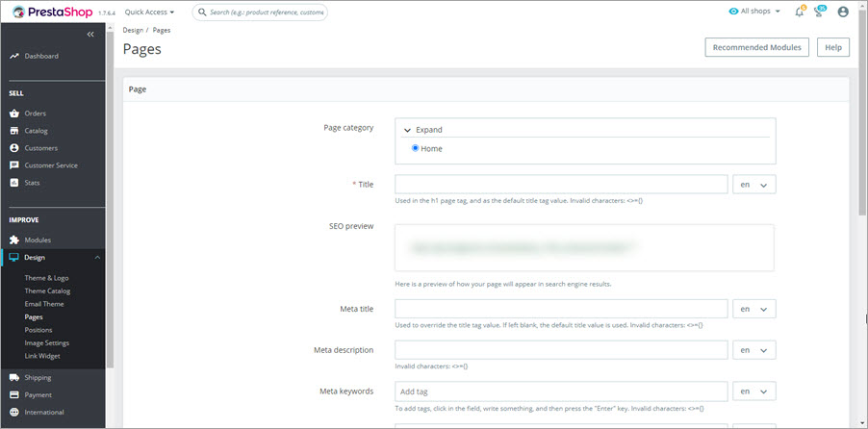Open Email Theme submenu
This screenshot has height=429, width=868.
pyautogui.click(x=44, y=304)
